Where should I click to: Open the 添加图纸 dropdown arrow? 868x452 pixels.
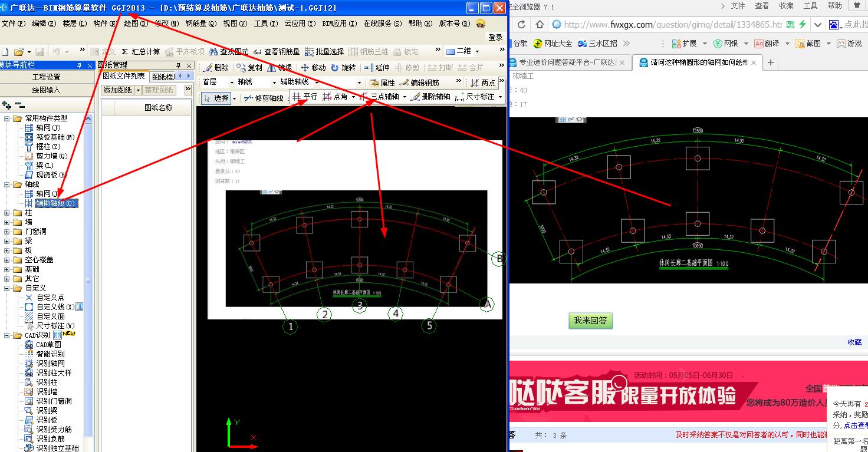click(139, 90)
